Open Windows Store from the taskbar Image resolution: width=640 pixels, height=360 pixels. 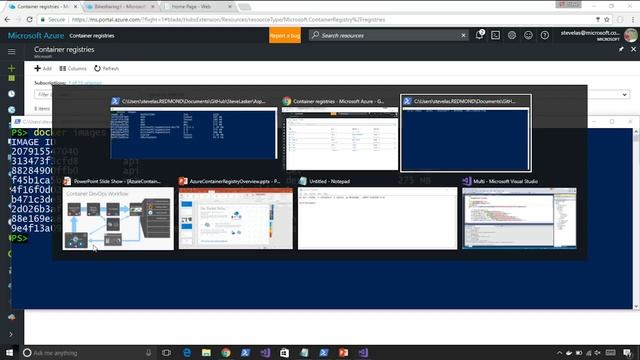click(x=284, y=352)
